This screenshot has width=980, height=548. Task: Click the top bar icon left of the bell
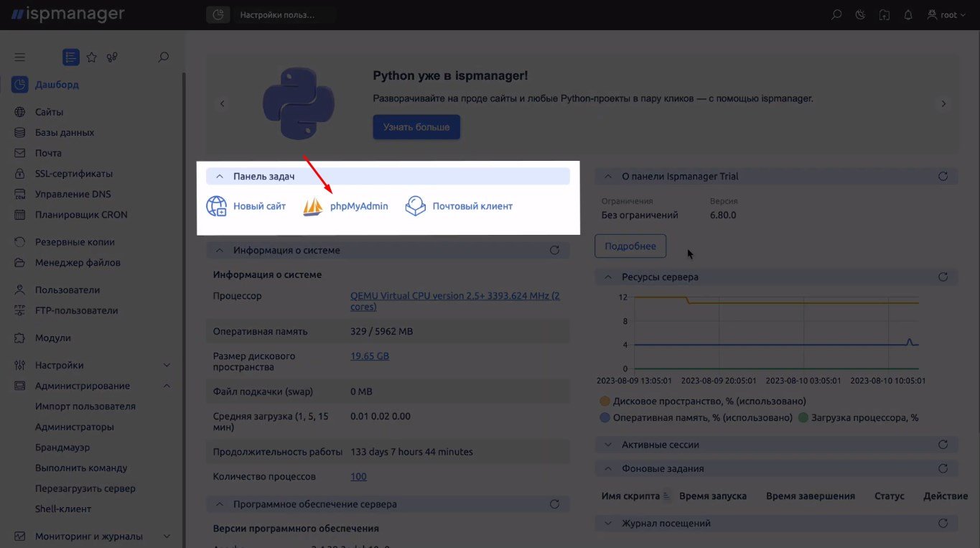(x=885, y=14)
